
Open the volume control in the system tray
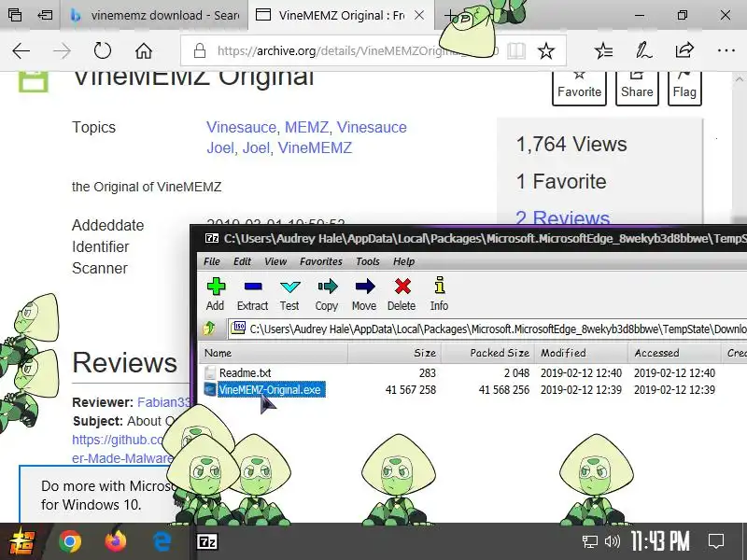point(613,541)
